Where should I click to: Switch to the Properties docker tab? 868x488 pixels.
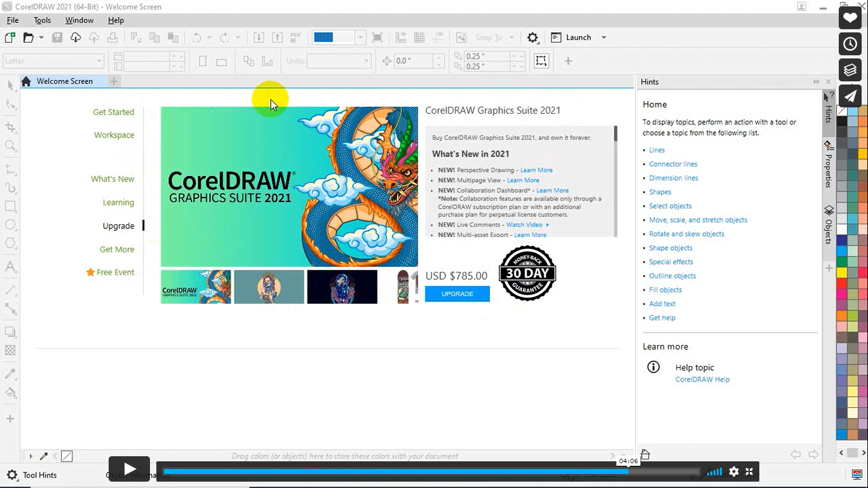(829, 165)
